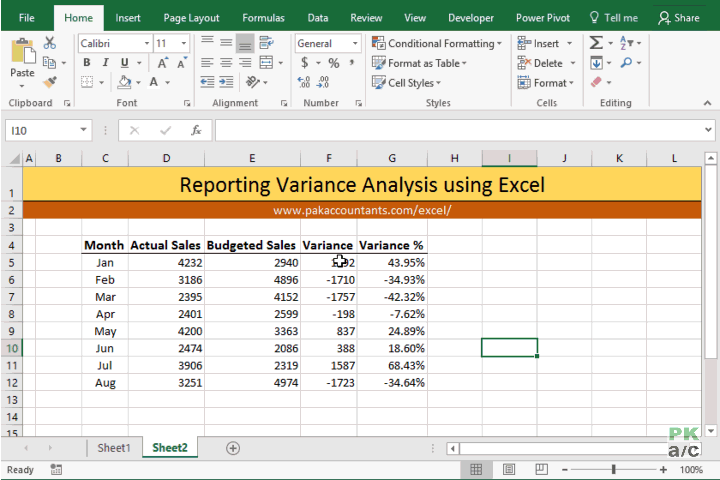Click the Paste clipboard icon
Screen dimensions: 720x480
coord(22,51)
